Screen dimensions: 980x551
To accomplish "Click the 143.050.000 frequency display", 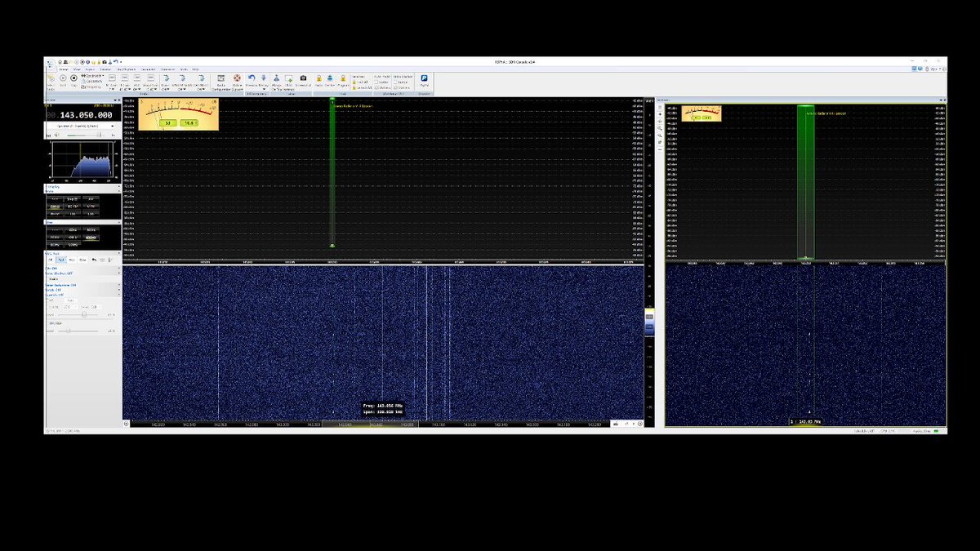I will coord(87,115).
